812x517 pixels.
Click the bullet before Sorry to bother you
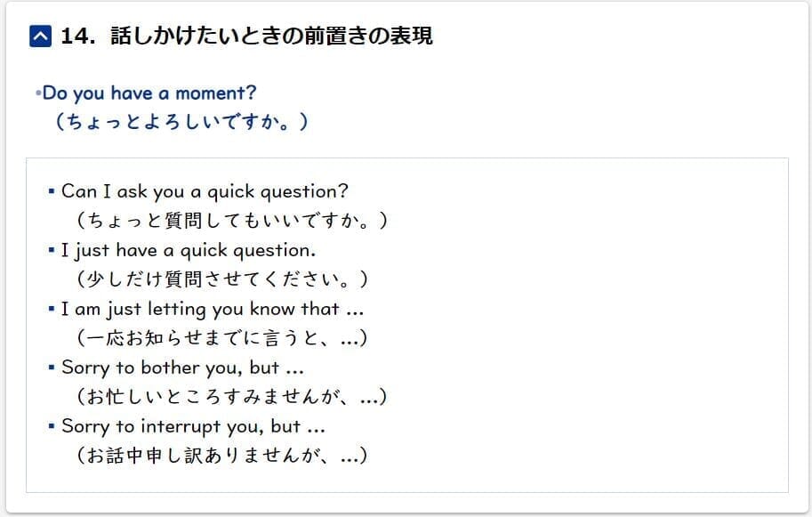[52, 368]
